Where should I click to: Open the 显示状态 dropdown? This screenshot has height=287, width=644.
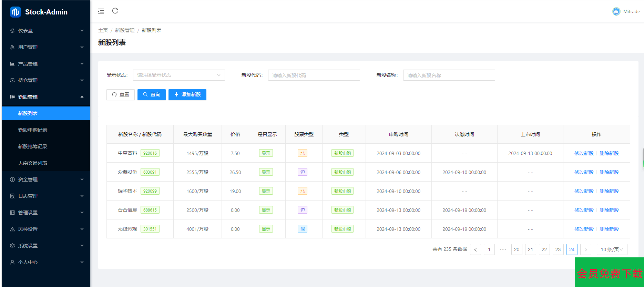(x=179, y=75)
